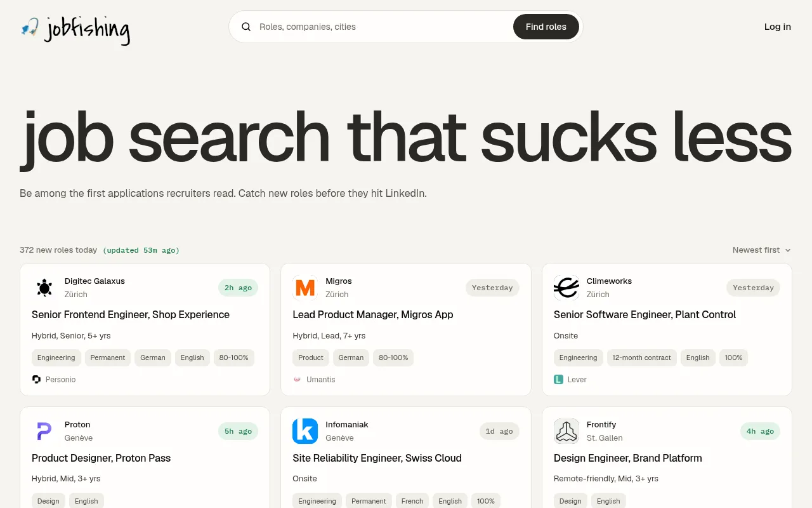812x508 pixels.
Task: Open the Infomaniak company logo
Action: click(x=305, y=431)
